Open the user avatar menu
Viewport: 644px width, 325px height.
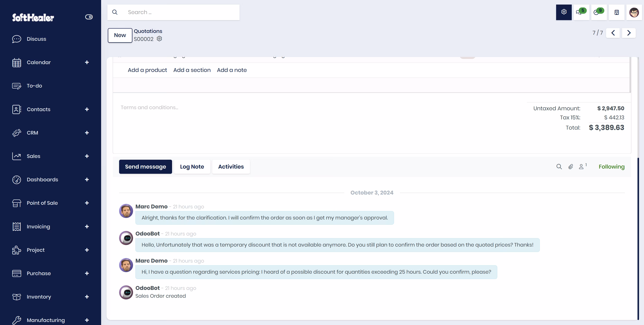pos(634,12)
